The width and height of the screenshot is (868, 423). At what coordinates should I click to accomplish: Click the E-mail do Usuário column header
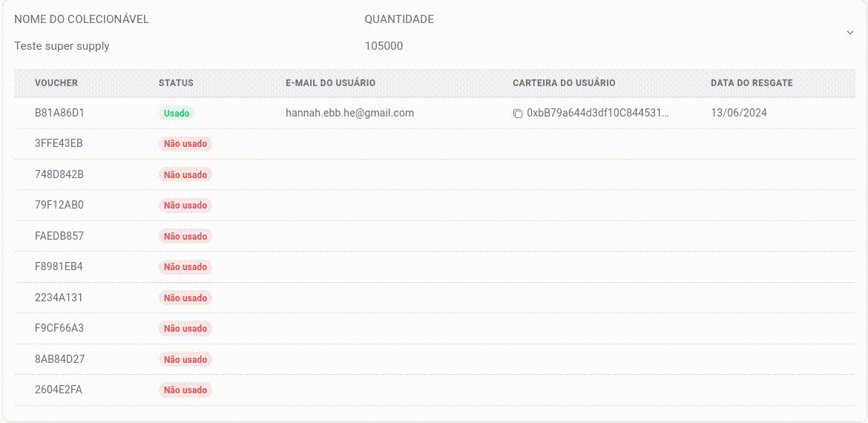[x=330, y=83]
